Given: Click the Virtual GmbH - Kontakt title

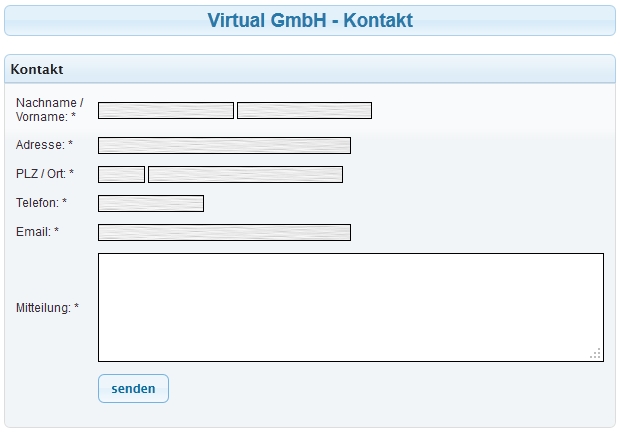Looking at the screenshot, I should 310,20.
